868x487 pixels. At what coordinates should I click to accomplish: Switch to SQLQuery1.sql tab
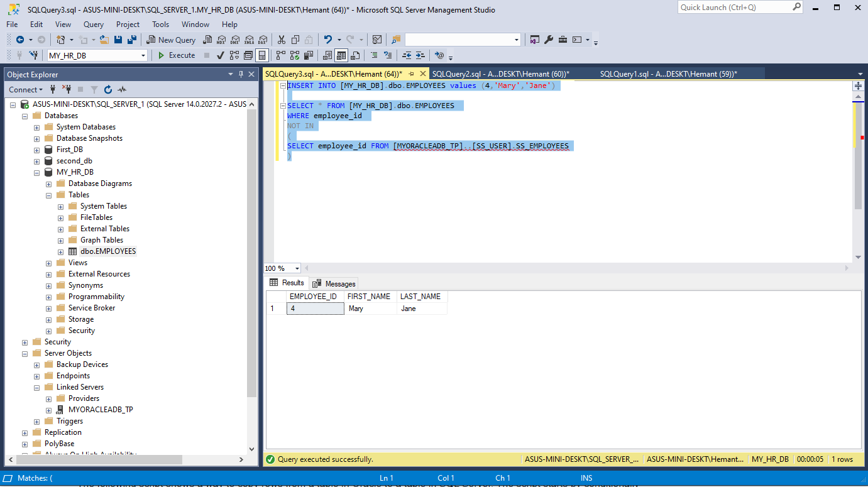pos(669,74)
